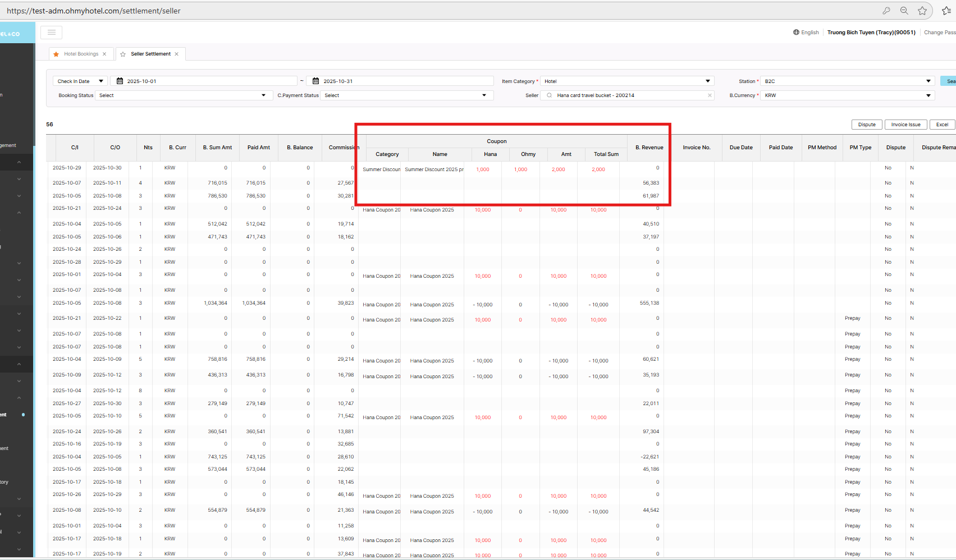
Task: Expand the Booking Status dropdown
Action: tap(184, 95)
